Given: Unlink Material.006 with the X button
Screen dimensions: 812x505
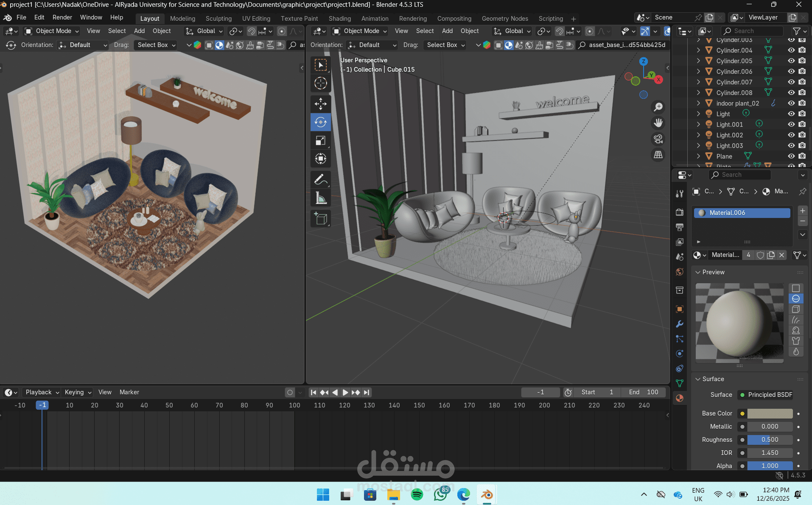Looking at the screenshot, I should [x=781, y=255].
